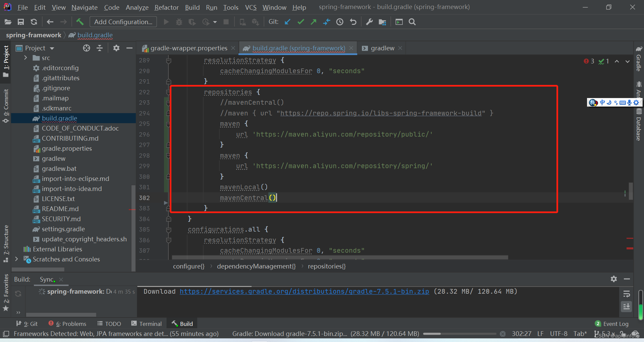Select settings.gradle in project tree

(63, 229)
